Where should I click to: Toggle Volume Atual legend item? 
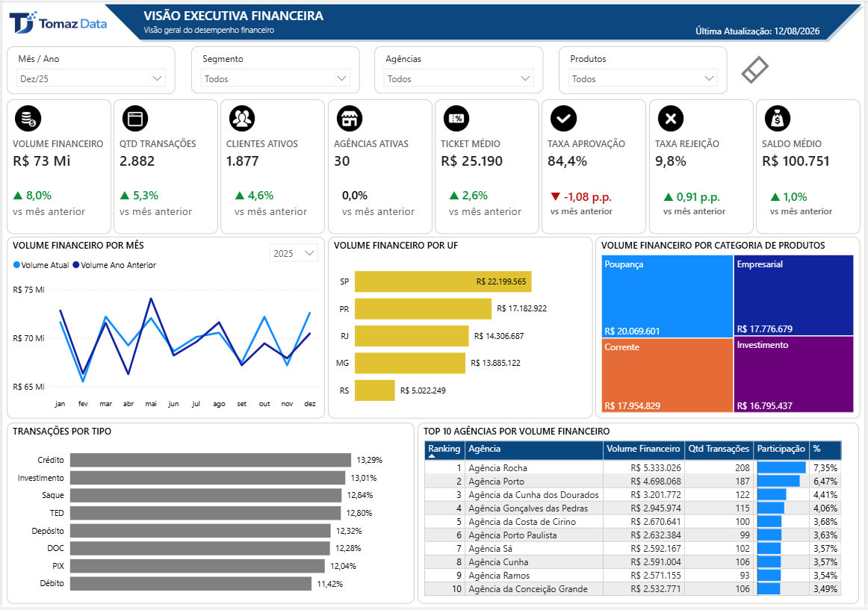41,265
